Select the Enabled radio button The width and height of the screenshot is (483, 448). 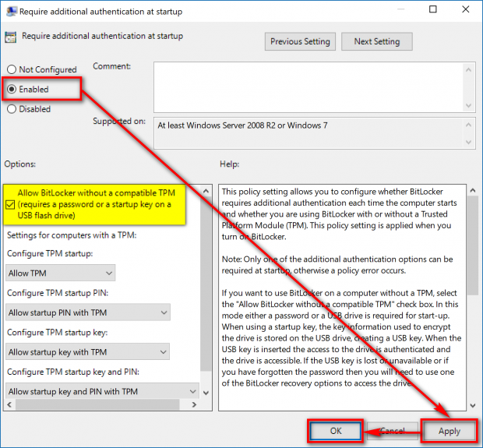click(x=12, y=90)
